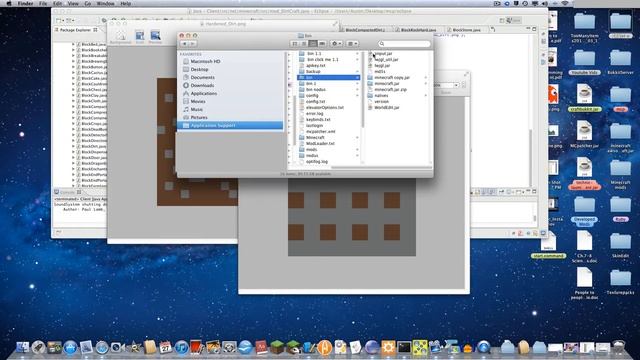
Task: Switch Finder to list view
Action: click(304, 43)
